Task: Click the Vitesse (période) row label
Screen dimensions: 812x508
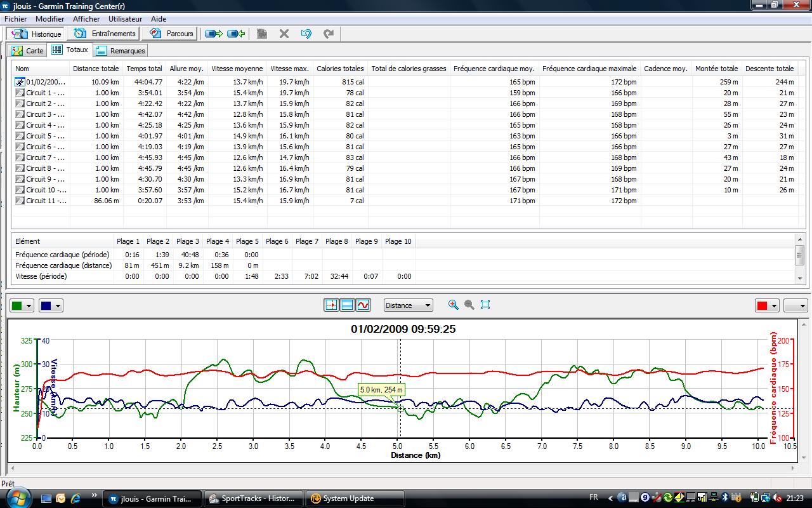Action: (41, 276)
